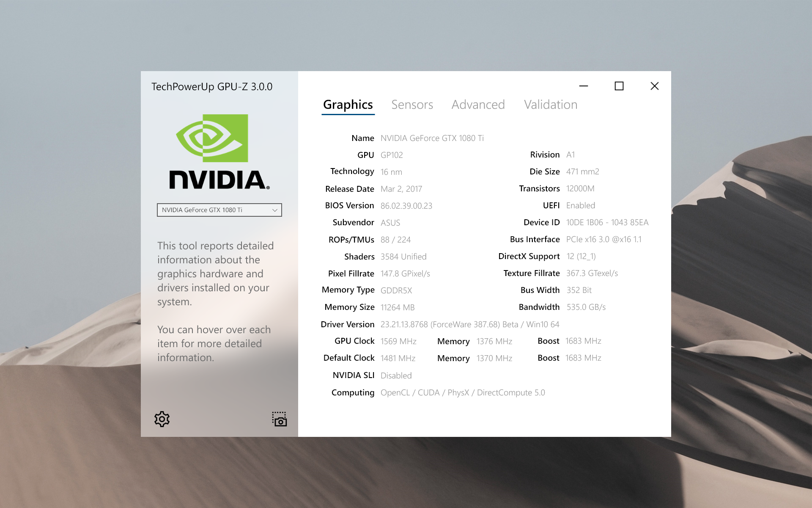Click the Memory Size value 11264 MB

(398, 307)
